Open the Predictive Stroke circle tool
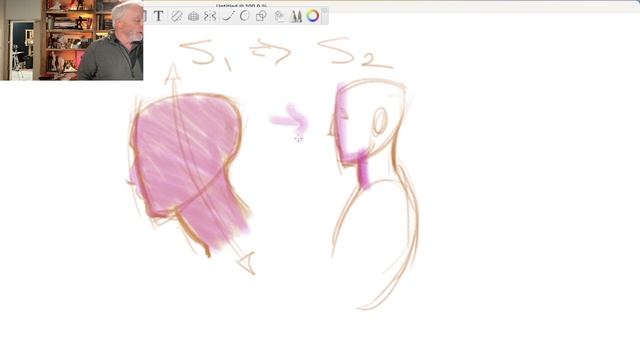640x360 pixels. pyautogui.click(x=244, y=16)
